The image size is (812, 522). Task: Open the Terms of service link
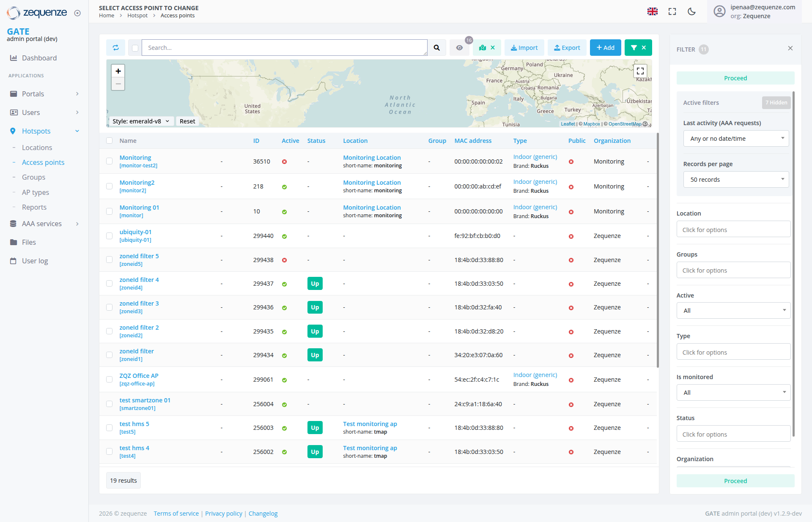coord(176,513)
